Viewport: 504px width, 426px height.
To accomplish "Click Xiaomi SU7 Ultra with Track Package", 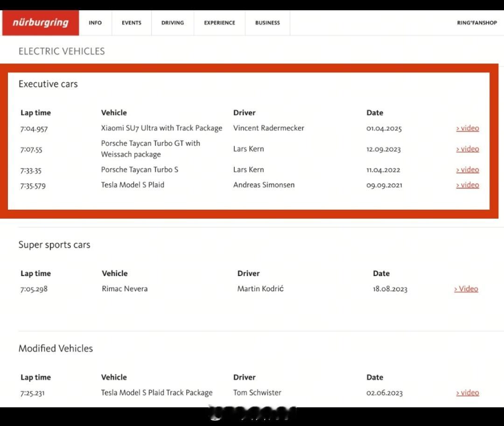I will (161, 128).
